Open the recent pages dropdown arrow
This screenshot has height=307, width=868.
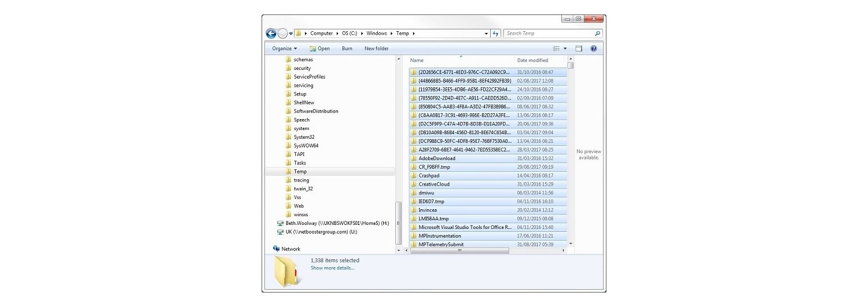(291, 34)
